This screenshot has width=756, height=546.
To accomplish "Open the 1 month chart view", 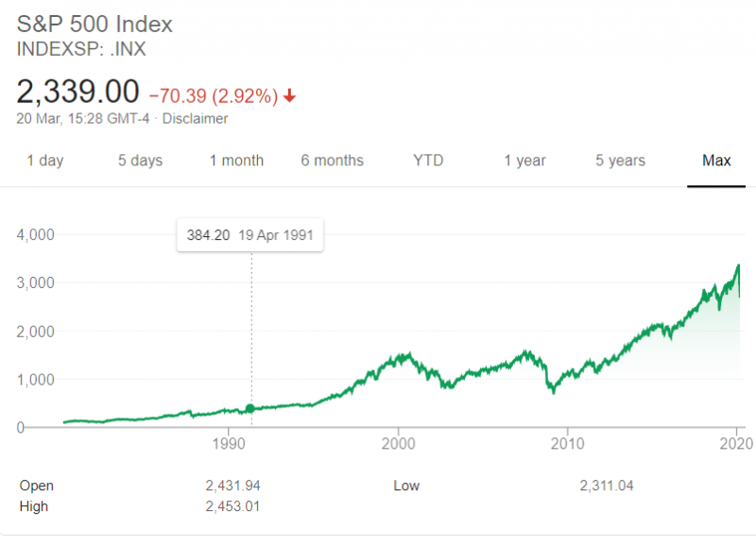I will [x=236, y=161].
